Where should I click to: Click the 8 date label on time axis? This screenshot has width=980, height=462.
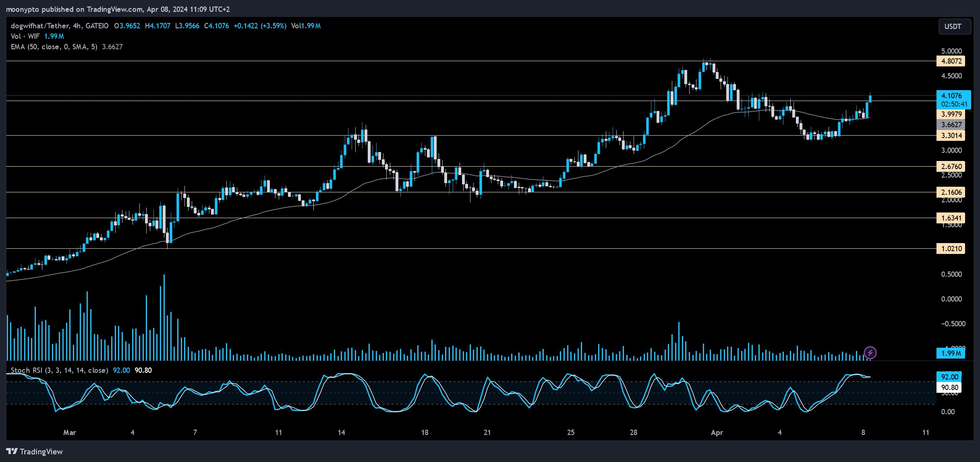(863, 433)
